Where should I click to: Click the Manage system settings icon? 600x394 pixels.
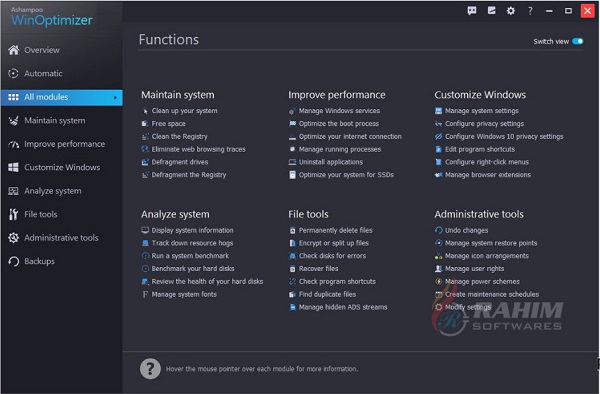[439, 111]
